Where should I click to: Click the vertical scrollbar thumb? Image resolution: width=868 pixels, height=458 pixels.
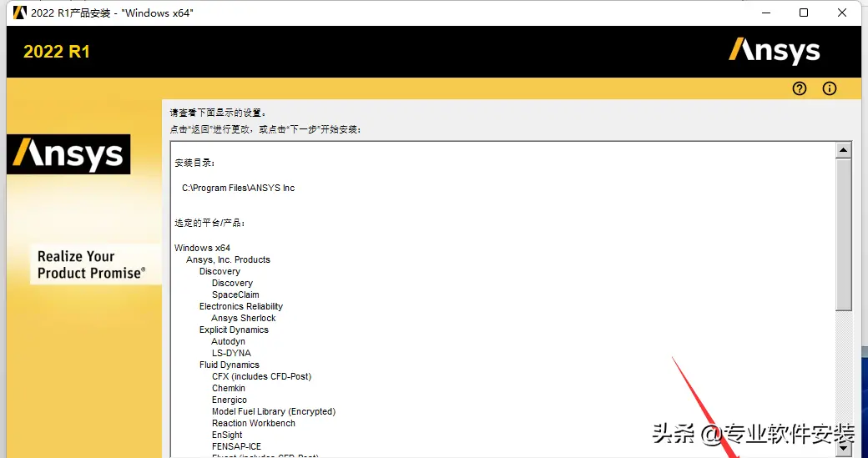coord(844,234)
